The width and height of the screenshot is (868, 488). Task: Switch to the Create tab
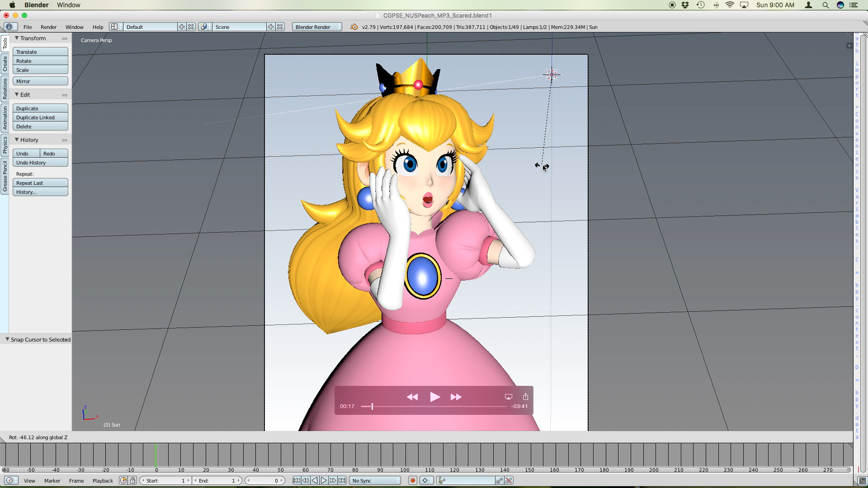[x=5, y=63]
